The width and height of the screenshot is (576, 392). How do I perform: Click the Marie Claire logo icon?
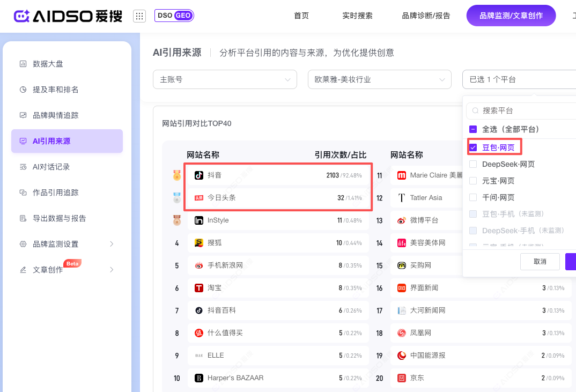point(402,175)
